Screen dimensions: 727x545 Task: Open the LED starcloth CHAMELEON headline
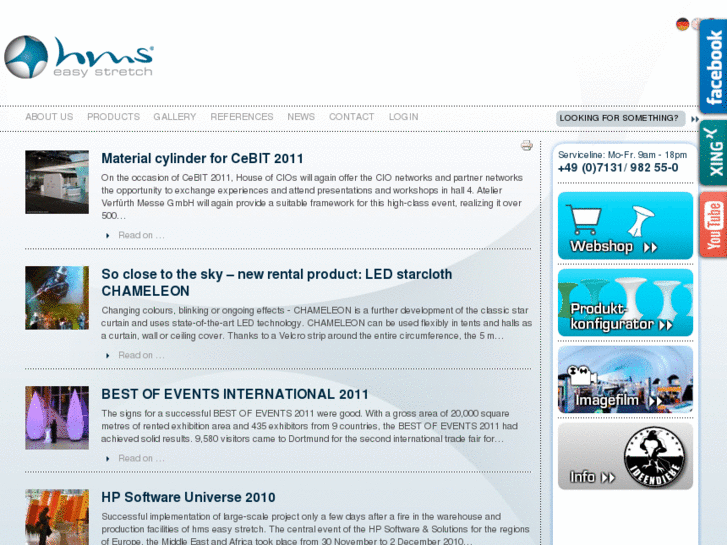[277, 282]
